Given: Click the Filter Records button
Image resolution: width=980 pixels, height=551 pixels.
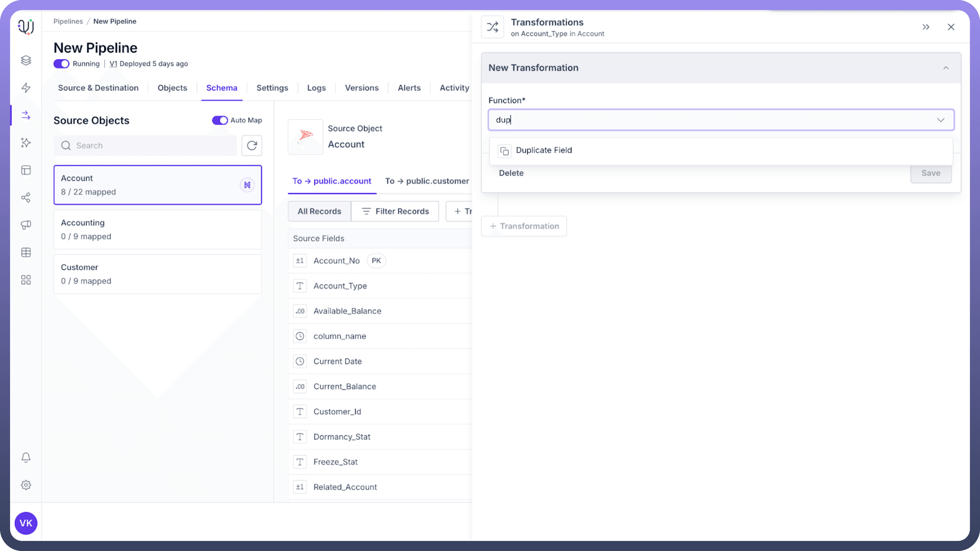Looking at the screenshot, I should (395, 211).
